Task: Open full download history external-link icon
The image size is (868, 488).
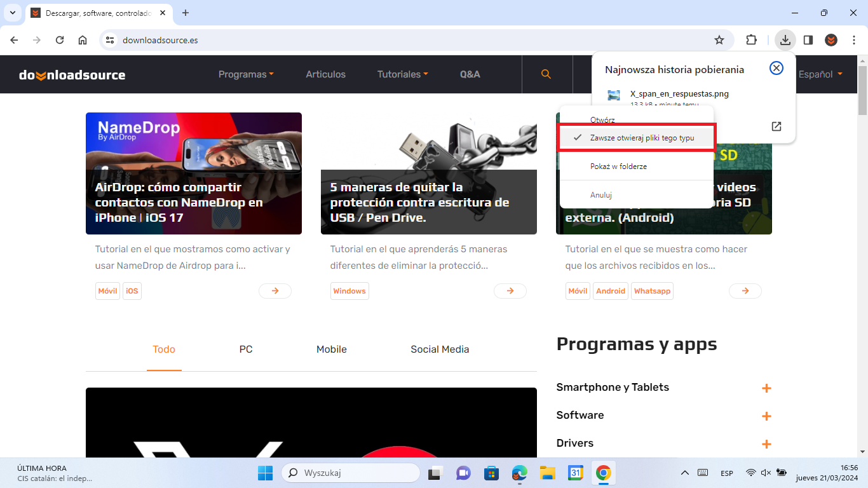Action: click(x=776, y=126)
